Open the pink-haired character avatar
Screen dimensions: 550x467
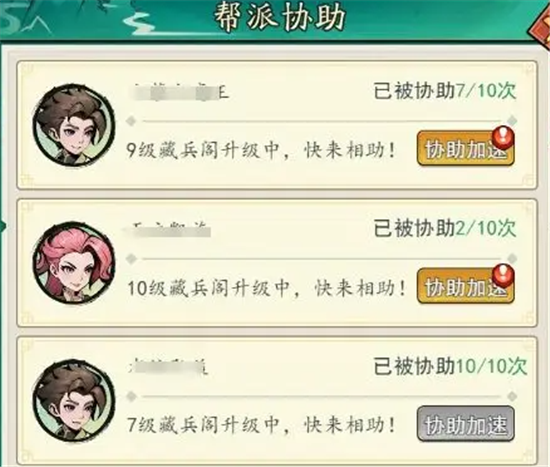[74, 263]
